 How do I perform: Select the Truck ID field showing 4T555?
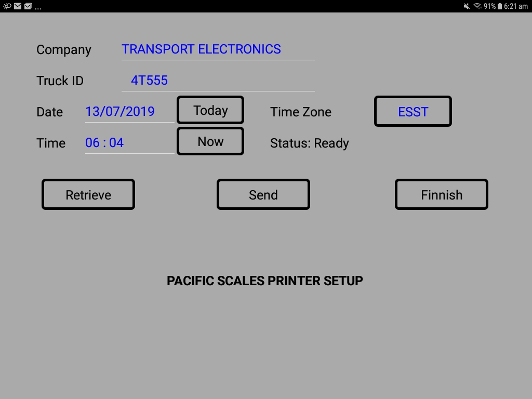tap(218, 81)
